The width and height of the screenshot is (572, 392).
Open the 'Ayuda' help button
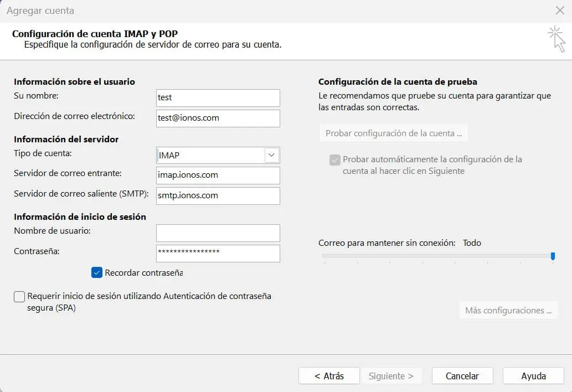(x=533, y=375)
